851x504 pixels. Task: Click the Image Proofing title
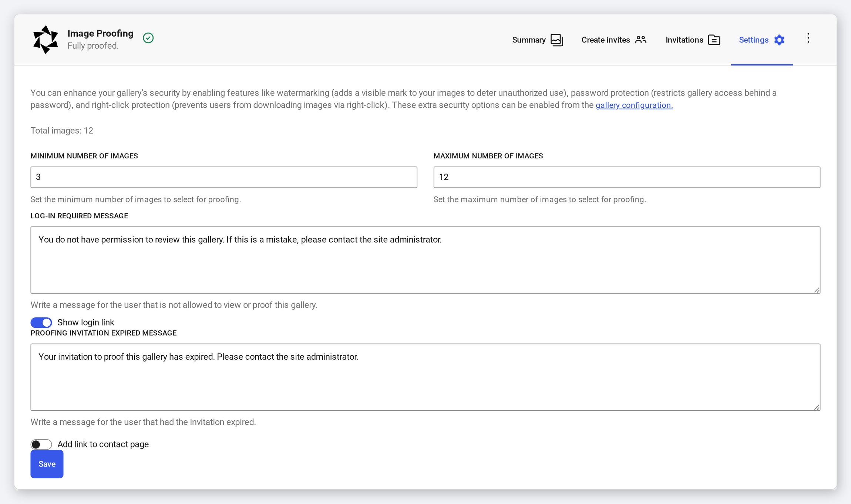[100, 33]
